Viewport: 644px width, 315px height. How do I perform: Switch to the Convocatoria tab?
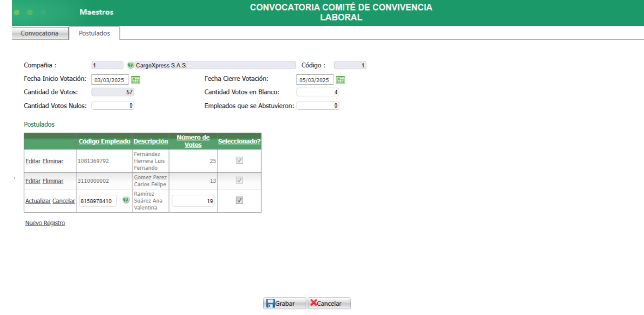pyautogui.click(x=39, y=33)
